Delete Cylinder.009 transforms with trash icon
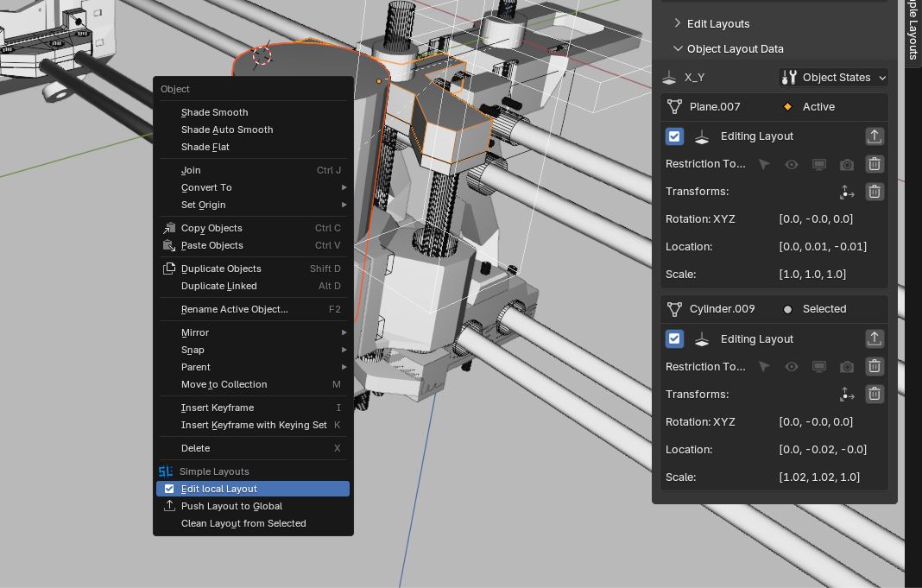 874,395
